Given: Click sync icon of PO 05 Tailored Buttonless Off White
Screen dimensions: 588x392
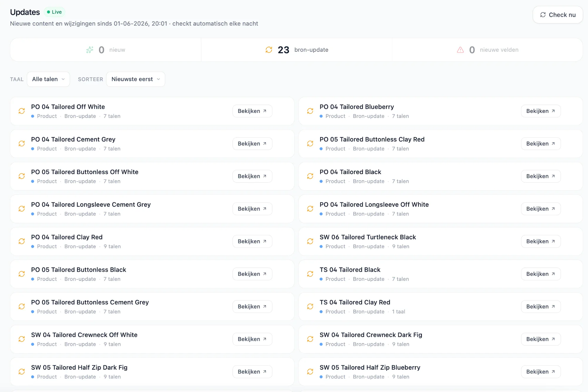Looking at the screenshot, I should tap(22, 176).
